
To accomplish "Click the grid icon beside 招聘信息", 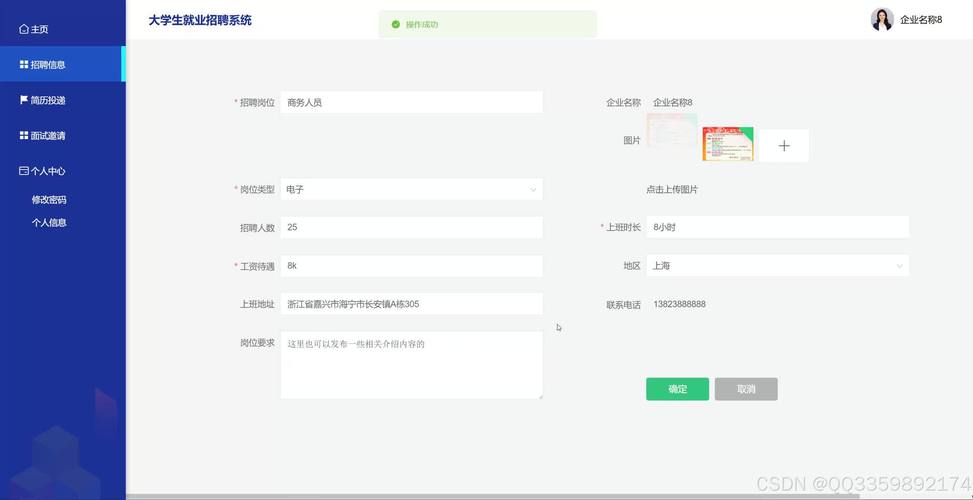I will pyautogui.click(x=24, y=65).
